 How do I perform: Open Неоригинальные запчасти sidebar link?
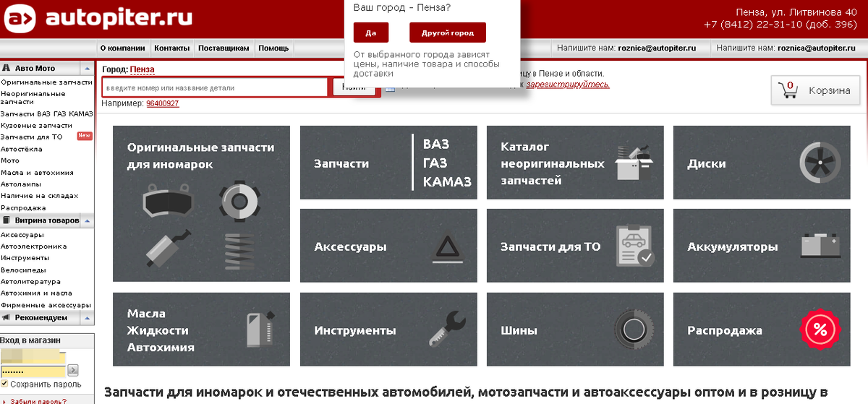pyautogui.click(x=33, y=98)
